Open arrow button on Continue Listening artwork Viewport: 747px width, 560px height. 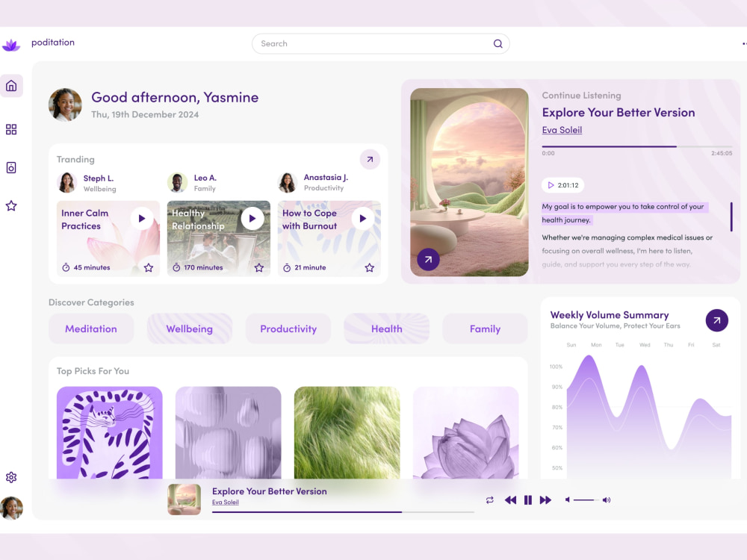click(428, 260)
